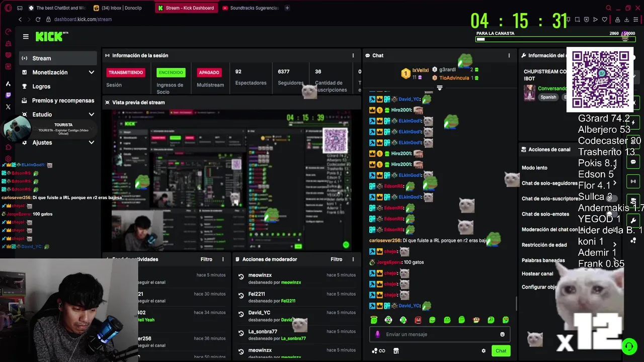Open chat settings gear icon
644x362 pixels.
pos(484,351)
